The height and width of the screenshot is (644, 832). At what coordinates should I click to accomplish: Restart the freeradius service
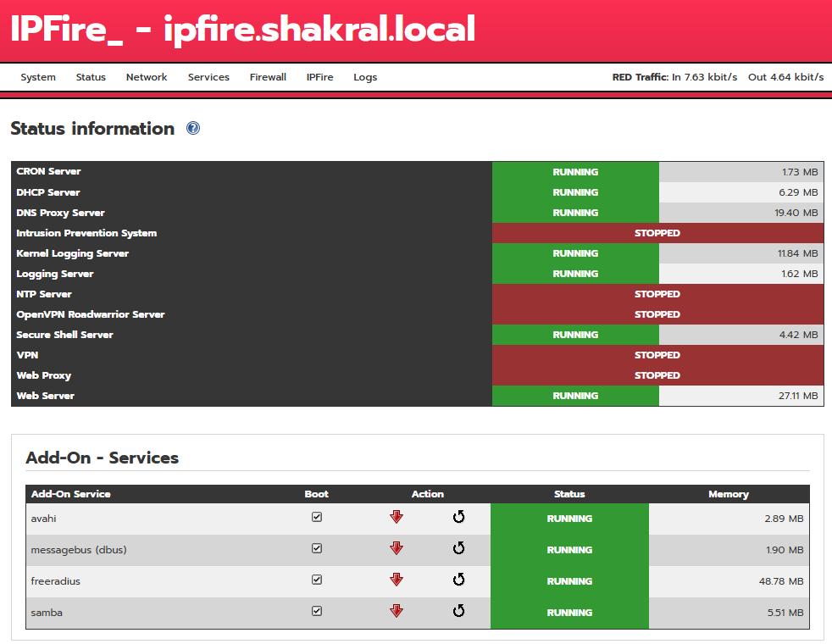[x=459, y=580]
